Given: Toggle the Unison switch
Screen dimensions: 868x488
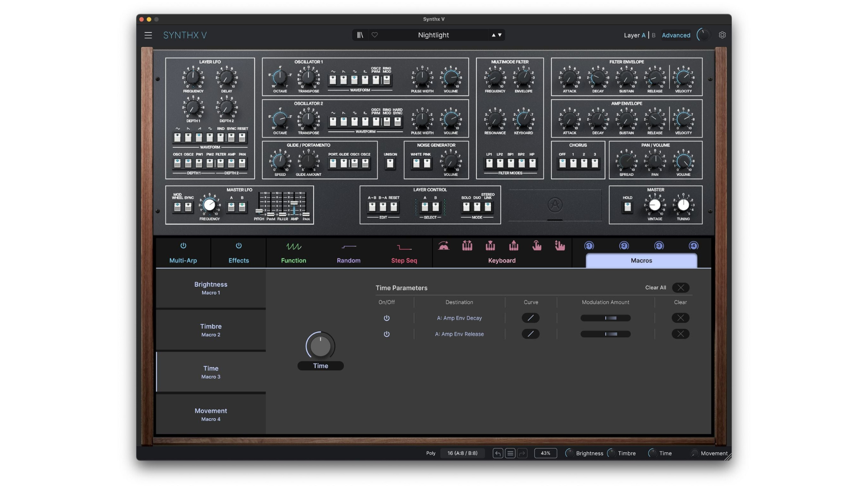Looking at the screenshot, I should [390, 163].
